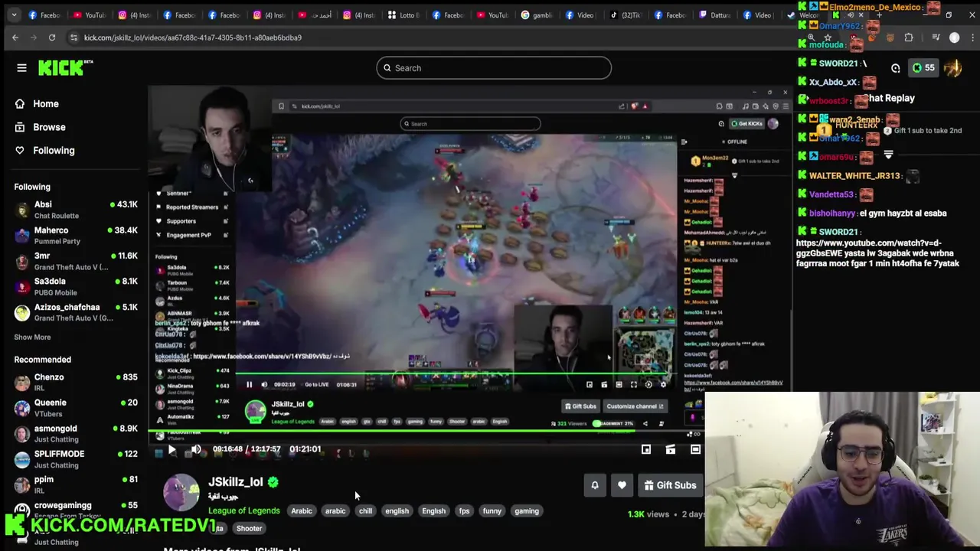Select the lowercase english tag
980x551 pixels.
click(397, 511)
